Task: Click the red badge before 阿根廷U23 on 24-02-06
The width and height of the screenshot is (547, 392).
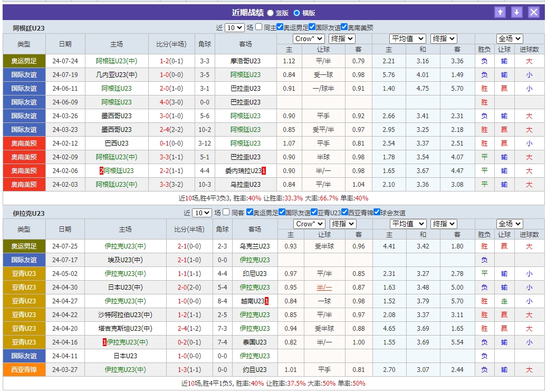Action: 102,170
